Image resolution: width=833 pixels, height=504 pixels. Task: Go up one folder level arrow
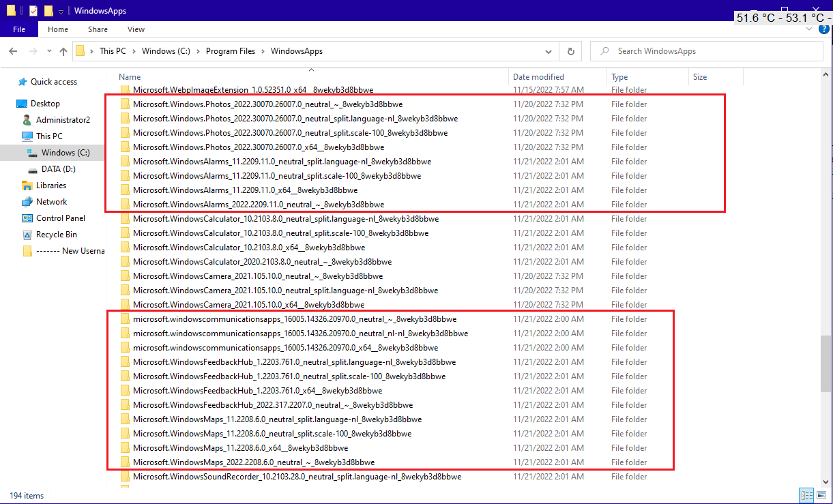pyautogui.click(x=63, y=51)
